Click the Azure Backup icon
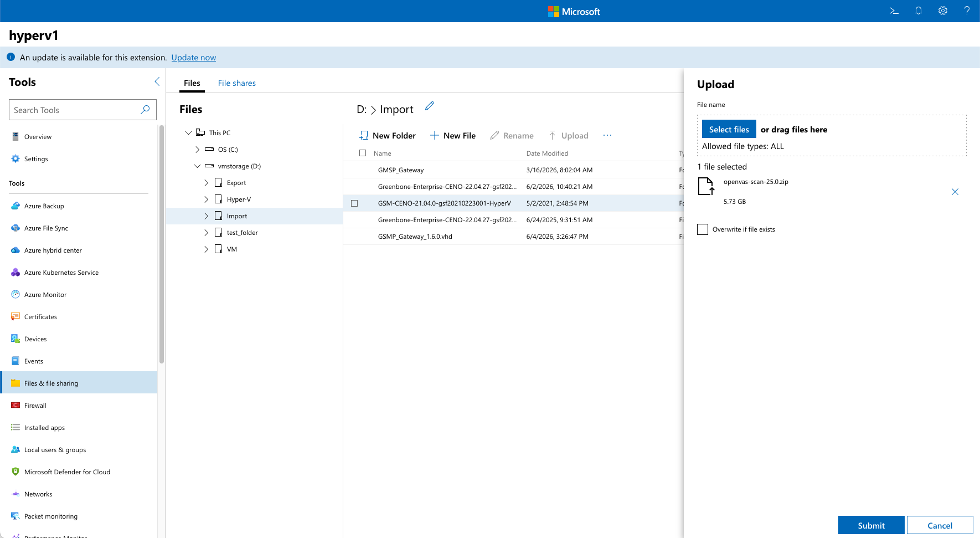 pyautogui.click(x=16, y=206)
